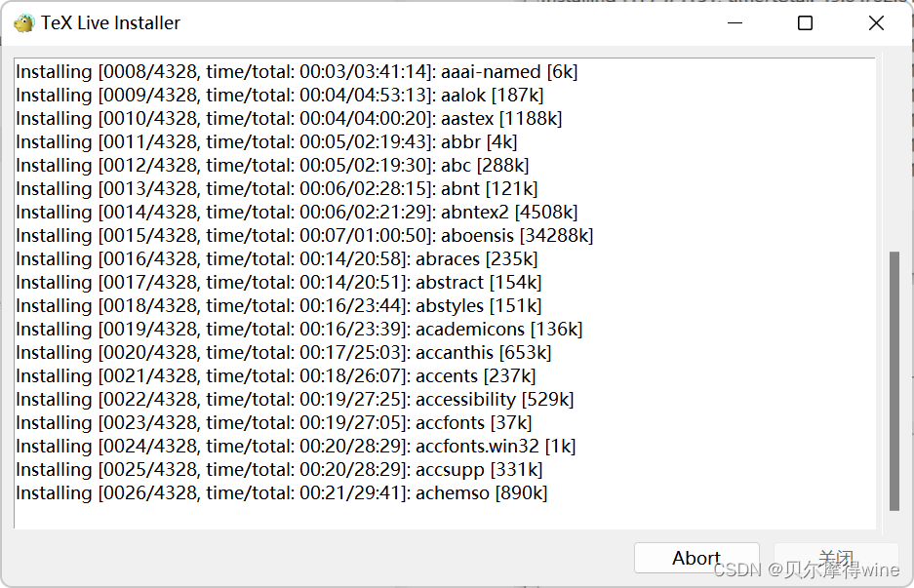Click the aboensis [34288k] log entry

point(304,236)
